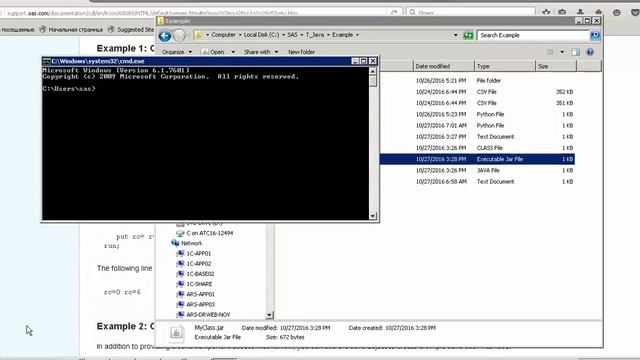Click the browser downloads icon

tap(580, 12)
